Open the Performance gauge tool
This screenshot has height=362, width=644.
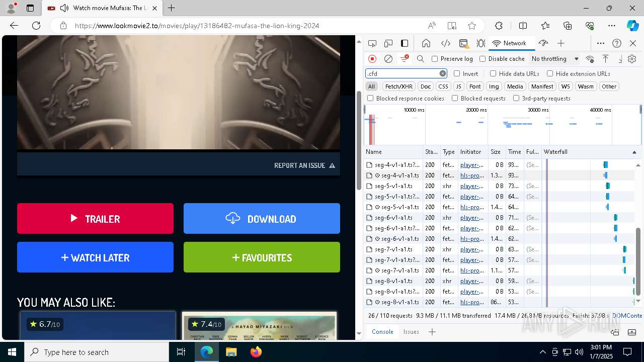[x=543, y=43]
